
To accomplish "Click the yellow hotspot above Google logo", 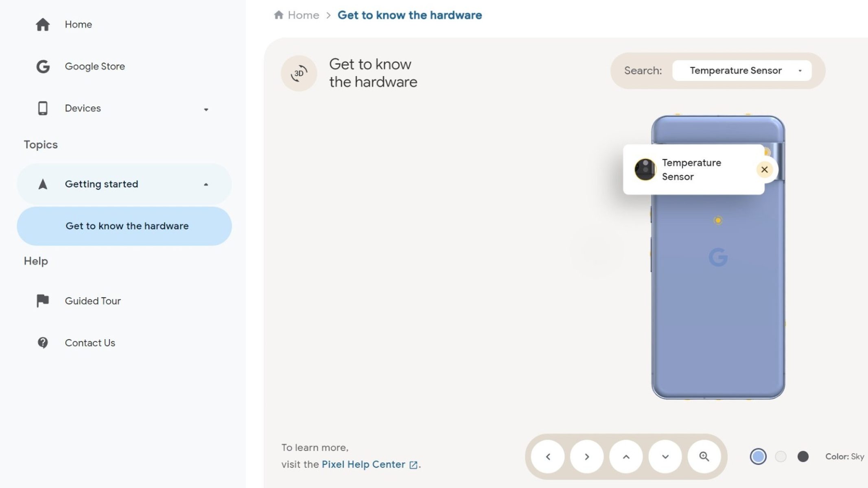I will click(718, 220).
